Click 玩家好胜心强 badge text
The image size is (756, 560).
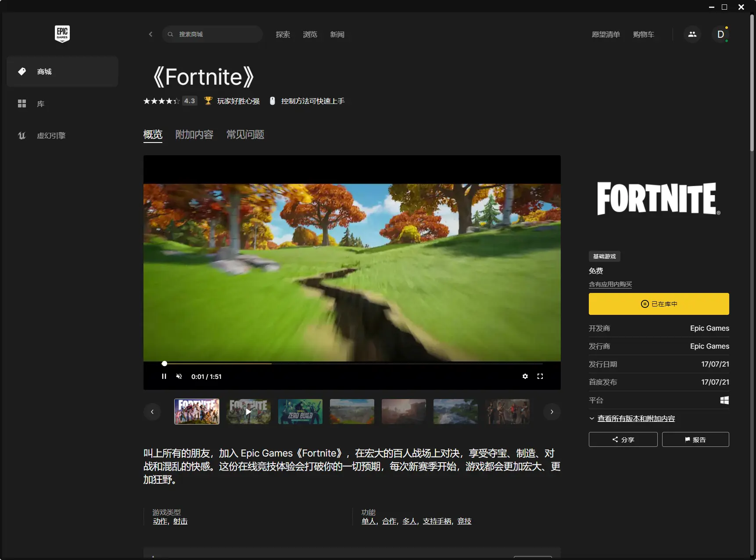[x=238, y=101]
